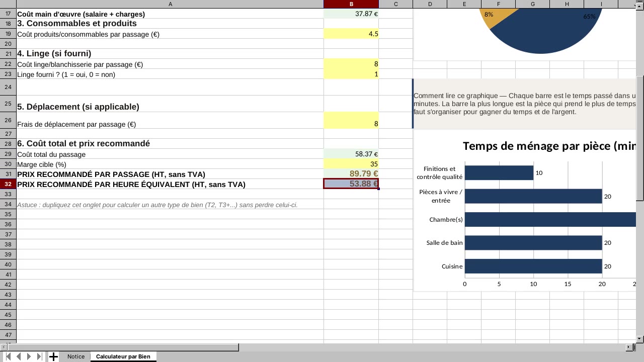Image resolution: width=644 pixels, height=362 pixels.
Task: Go to last sheet navigation arrow
Action: click(40, 356)
